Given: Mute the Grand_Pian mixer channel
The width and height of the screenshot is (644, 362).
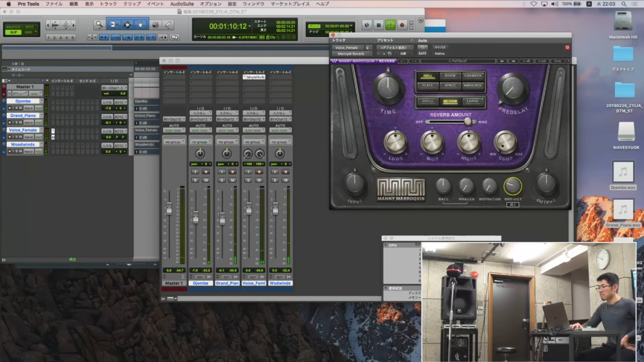Looking at the screenshot, I should [232, 180].
